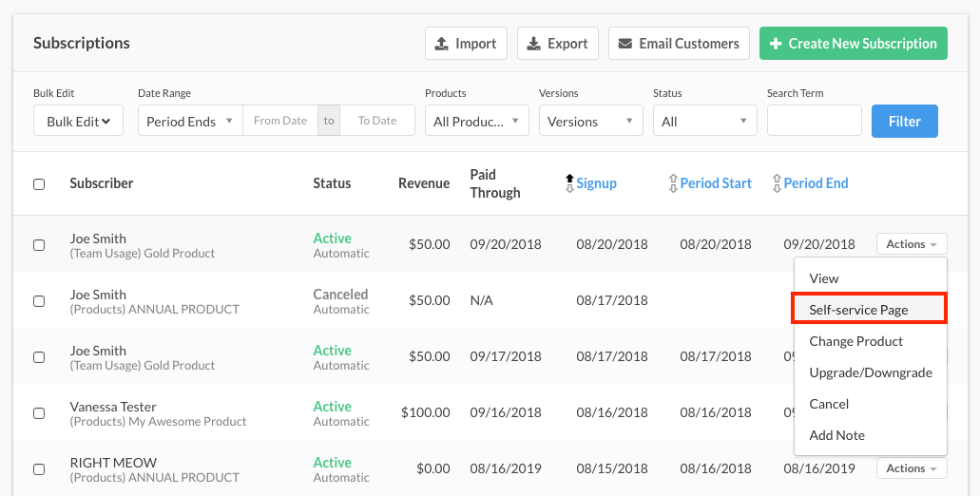Viewport: 980px width, 496px height.
Task: Click the sort arrows beside Period Start
Action: point(673,183)
